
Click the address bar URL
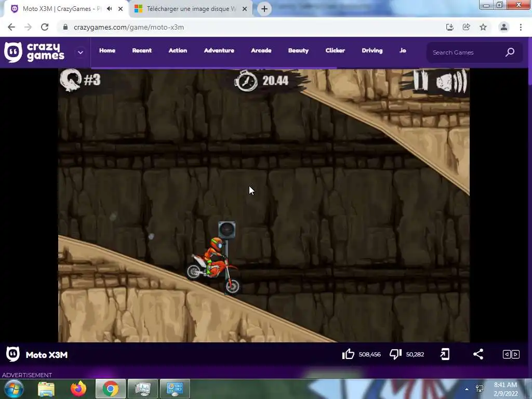point(129,27)
